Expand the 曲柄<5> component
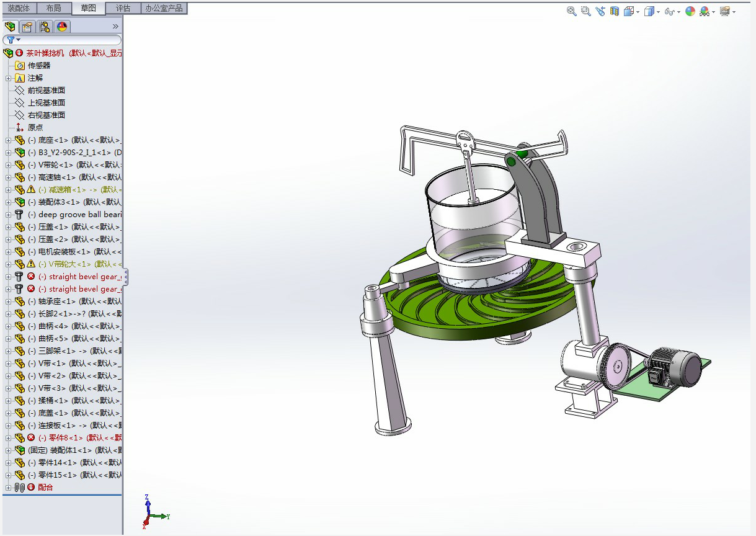 tap(9, 339)
